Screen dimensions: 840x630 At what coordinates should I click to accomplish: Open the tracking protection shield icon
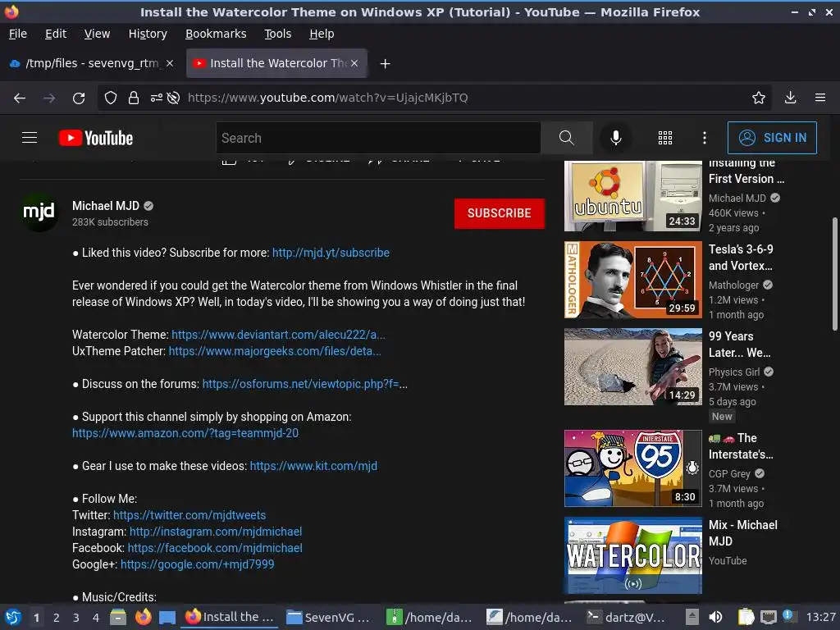point(111,98)
